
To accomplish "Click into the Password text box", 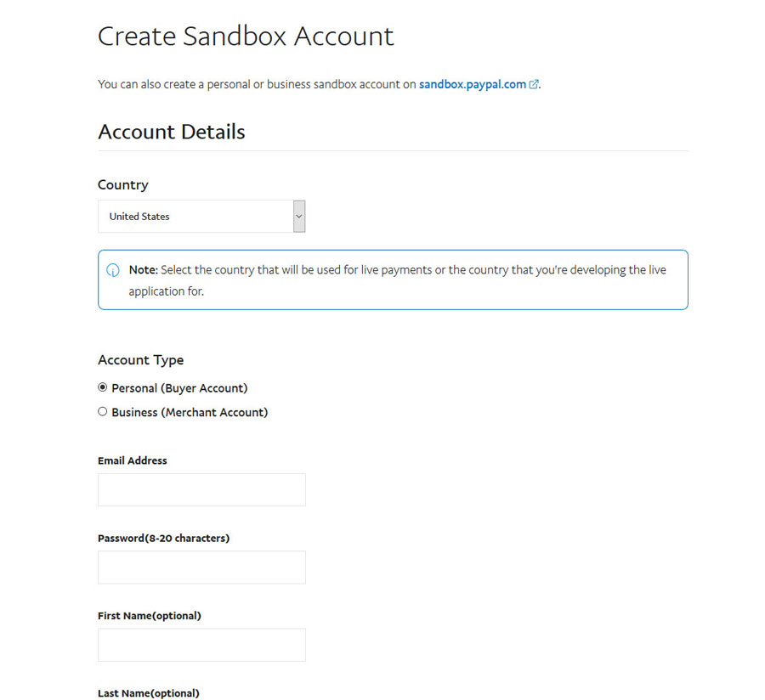I will [x=201, y=567].
